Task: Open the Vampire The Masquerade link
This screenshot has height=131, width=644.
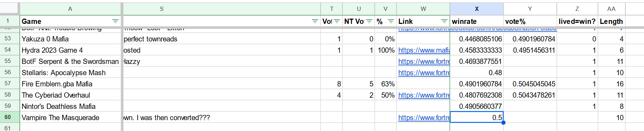Action: pyautogui.click(x=424, y=118)
